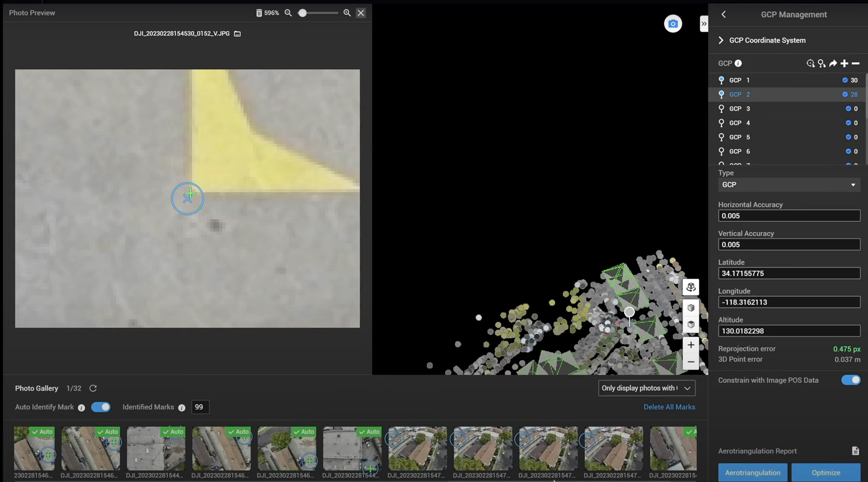Expand GCP Coordinate System section
This screenshot has height=482, width=868.
pyautogui.click(x=721, y=40)
